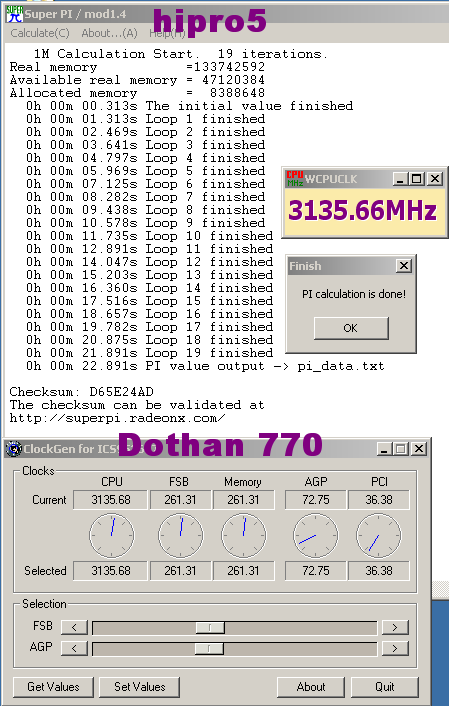Click the 'PI value output -> pi_data.txt' line
Screen dimensions: 449x706
click(x=205, y=366)
